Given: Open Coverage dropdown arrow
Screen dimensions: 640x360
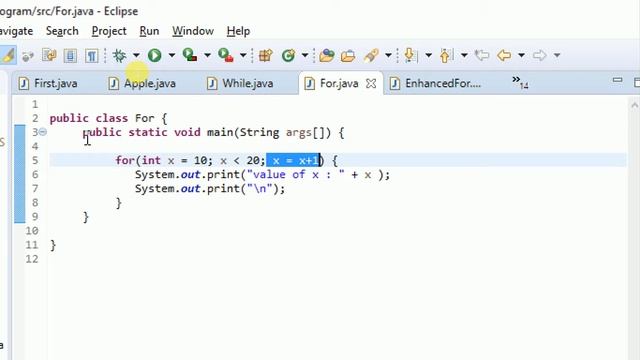Looking at the screenshot, I should coord(207,55).
